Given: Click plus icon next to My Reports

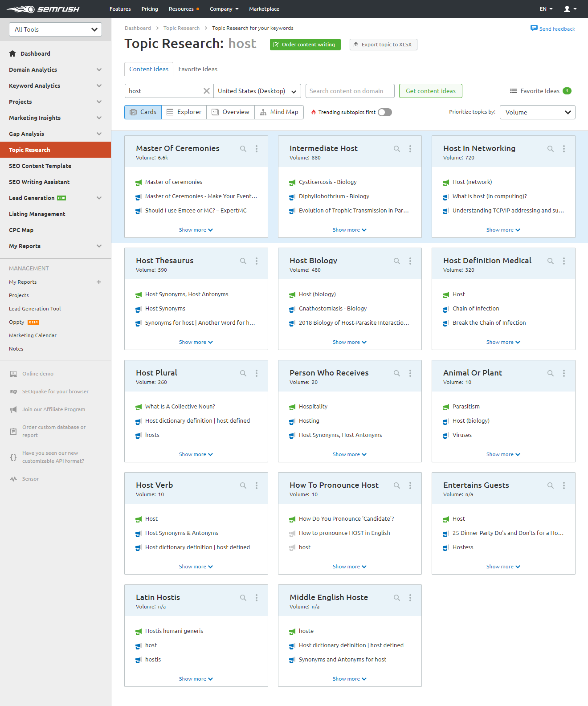Looking at the screenshot, I should [99, 282].
